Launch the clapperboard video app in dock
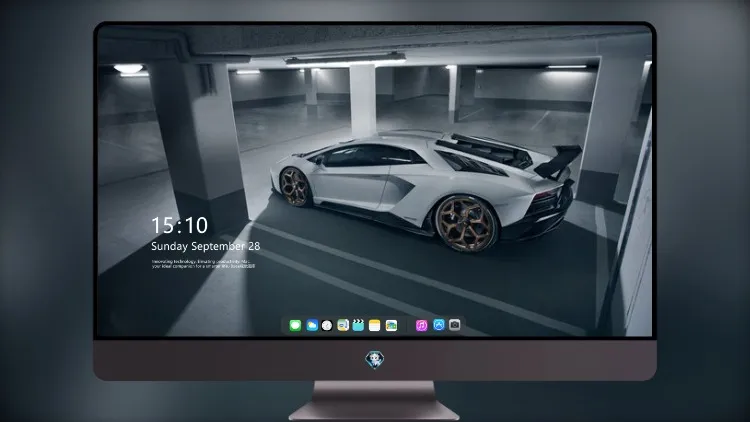The width and height of the screenshot is (750, 422). (x=358, y=325)
